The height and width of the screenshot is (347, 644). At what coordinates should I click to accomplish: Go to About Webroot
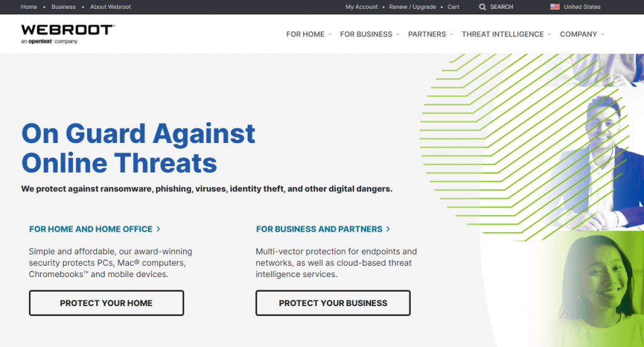pos(111,7)
